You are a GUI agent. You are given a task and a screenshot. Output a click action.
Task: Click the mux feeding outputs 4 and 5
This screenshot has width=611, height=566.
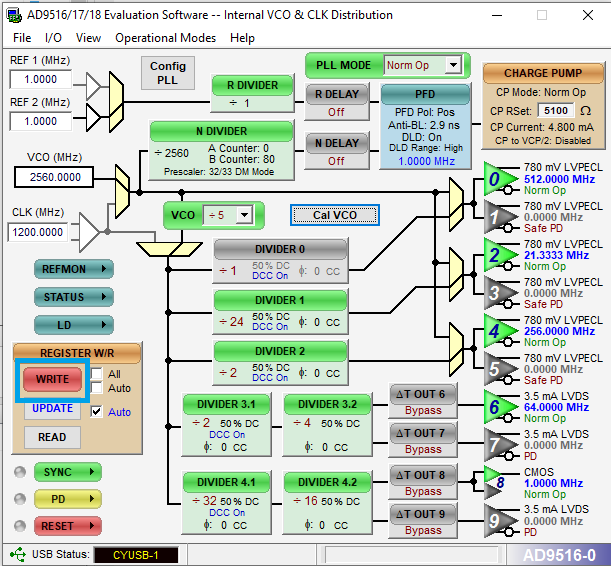coord(456,349)
